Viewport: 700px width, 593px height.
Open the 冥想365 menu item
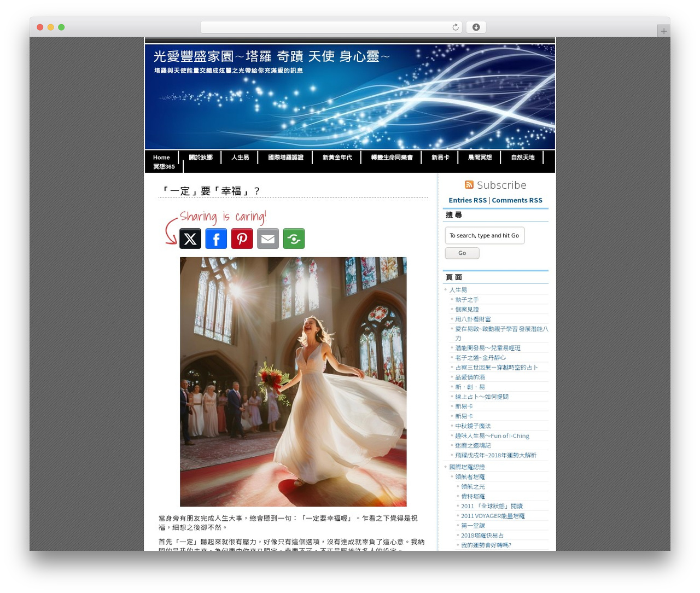coord(164,167)
